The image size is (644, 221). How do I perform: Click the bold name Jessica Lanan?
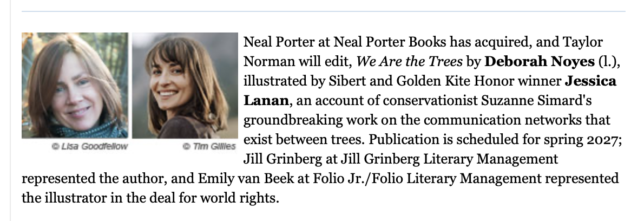430,91
